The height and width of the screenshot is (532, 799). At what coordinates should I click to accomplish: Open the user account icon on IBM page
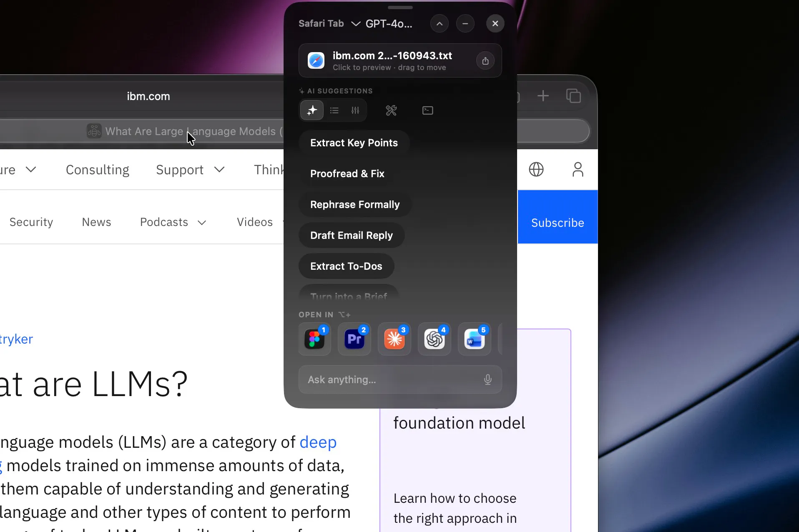pos(578,169)
